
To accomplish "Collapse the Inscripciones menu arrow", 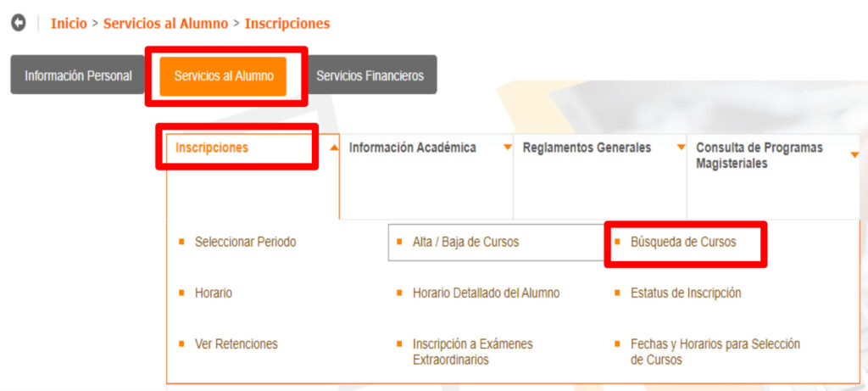I will [x=334, y=148].
